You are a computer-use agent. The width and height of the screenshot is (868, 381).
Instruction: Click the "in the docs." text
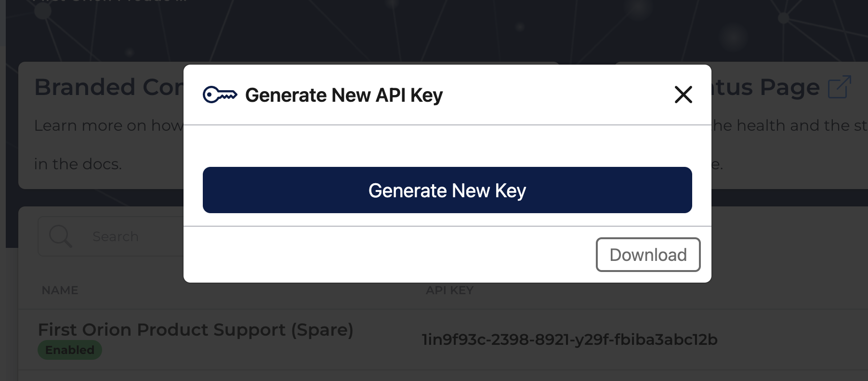[x=78, y=164]
